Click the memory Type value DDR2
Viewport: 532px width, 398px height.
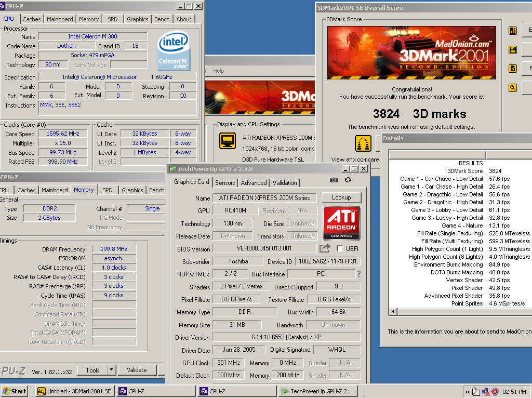click(49, 208)
